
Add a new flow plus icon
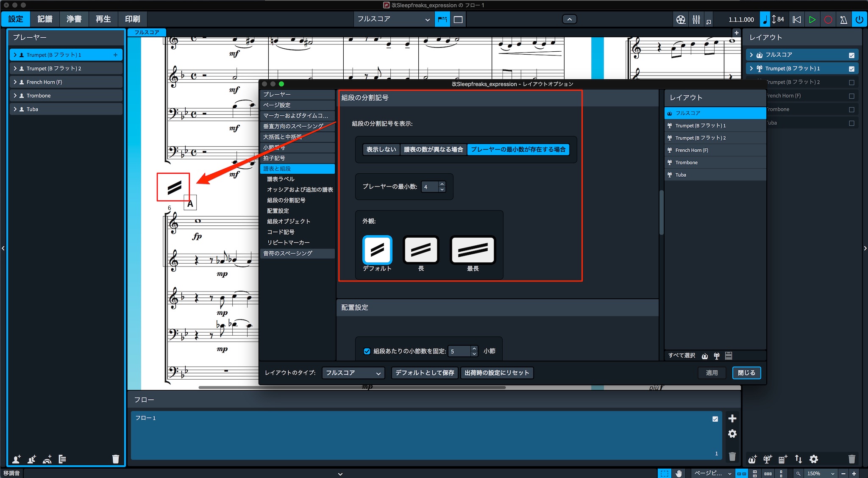[x=732, y=419]
